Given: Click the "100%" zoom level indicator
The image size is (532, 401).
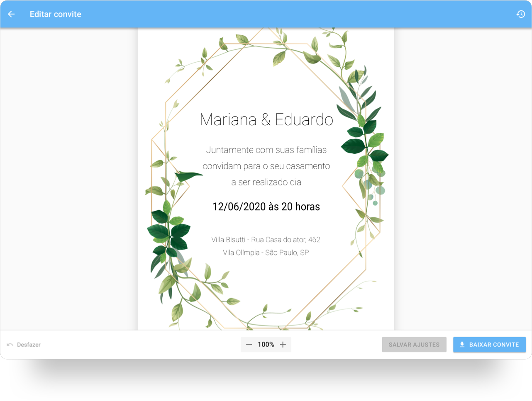Looking at the screenshot, I should 266,345.
